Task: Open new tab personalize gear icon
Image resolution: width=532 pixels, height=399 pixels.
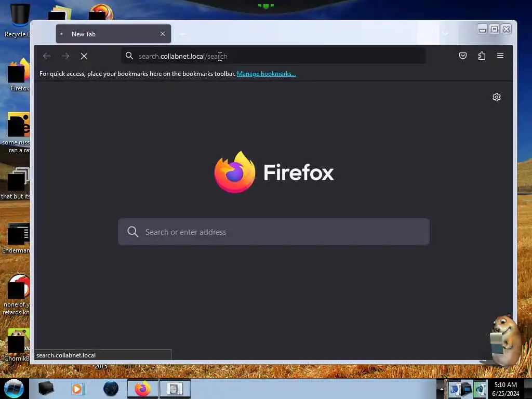Action: [496, 97]
